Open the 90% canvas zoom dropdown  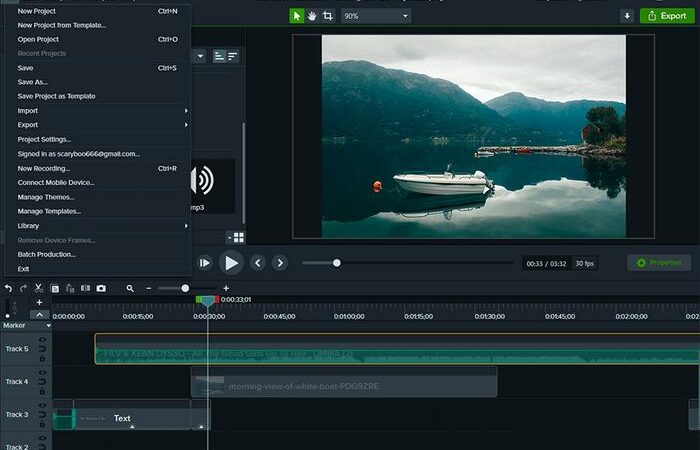pos(375,16)
